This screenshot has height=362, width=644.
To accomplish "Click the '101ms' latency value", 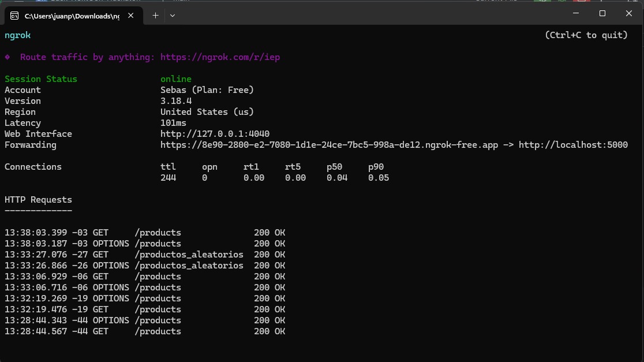I will click(173, 124).
